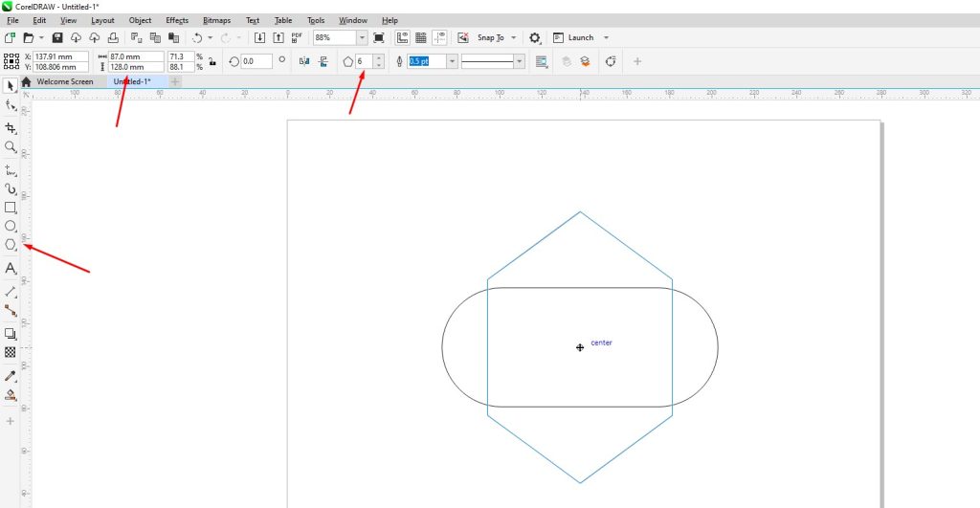Add new document tab with plus
Image resolution: width=980 pixels, height=508 pixels.
pos(175,82)
